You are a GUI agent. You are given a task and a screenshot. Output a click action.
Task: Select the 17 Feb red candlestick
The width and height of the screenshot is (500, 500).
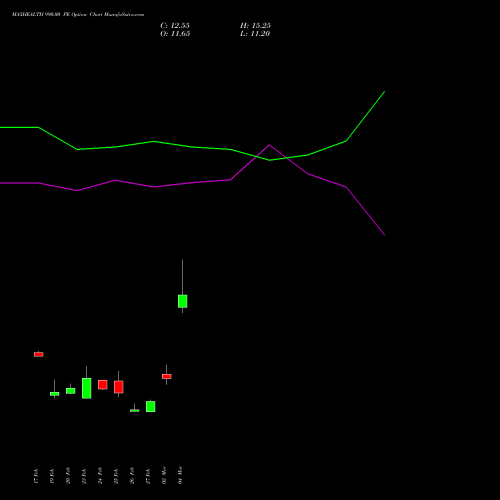tap(39, 354)
